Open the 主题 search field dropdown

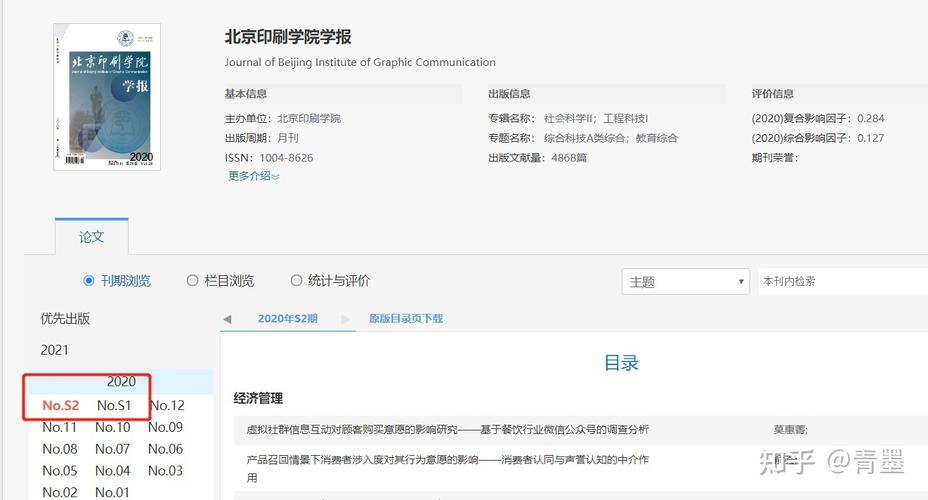click(x=685, y=282)
